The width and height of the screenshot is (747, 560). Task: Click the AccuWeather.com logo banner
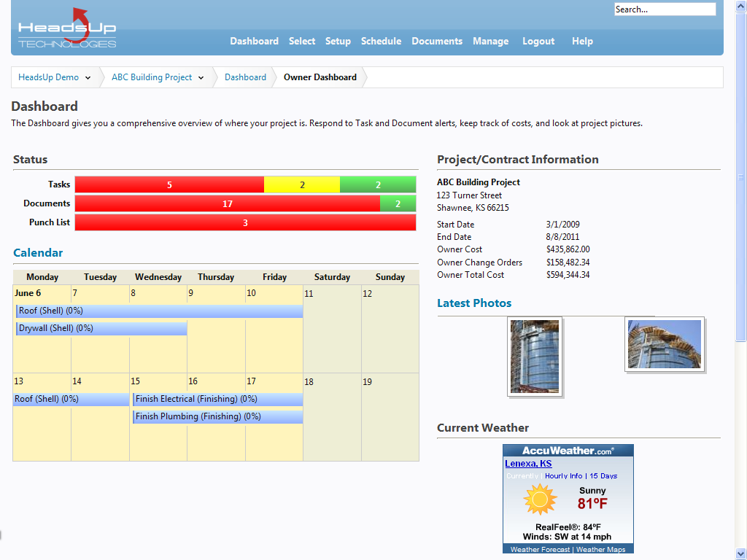pos(568,451)
